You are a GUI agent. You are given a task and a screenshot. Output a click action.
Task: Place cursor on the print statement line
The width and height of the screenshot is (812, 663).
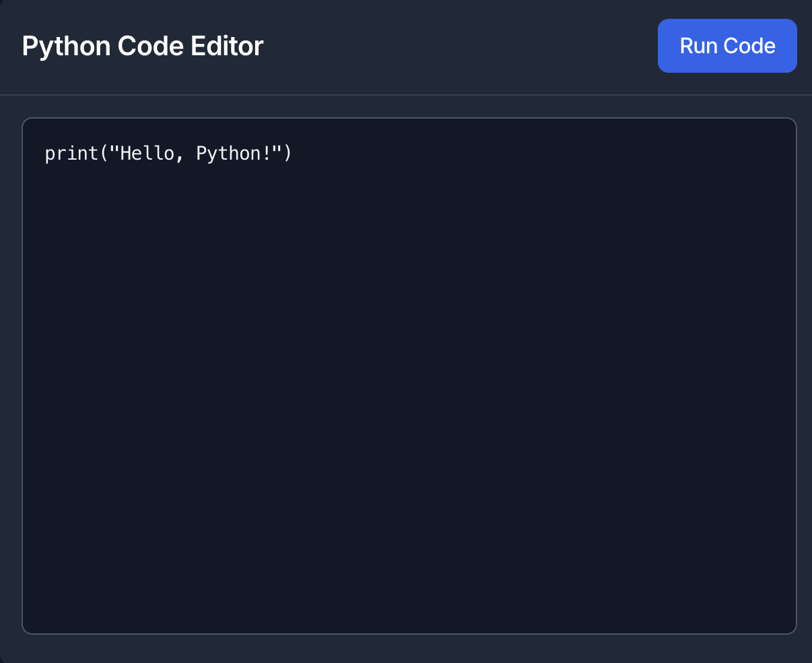168,153
